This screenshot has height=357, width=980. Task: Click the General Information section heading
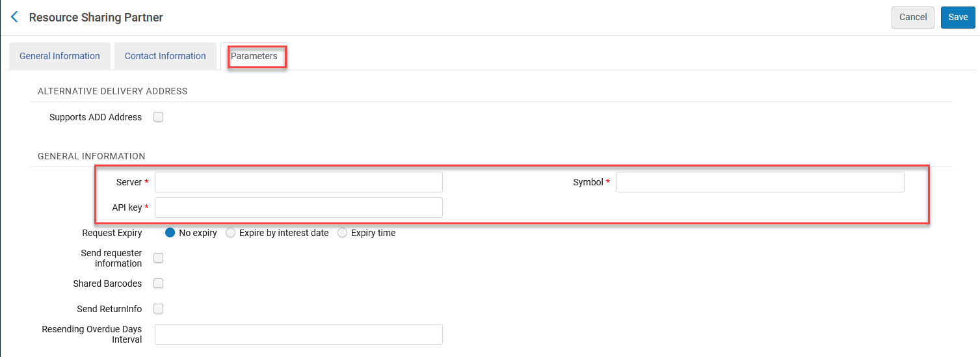[x=92, y=156]
